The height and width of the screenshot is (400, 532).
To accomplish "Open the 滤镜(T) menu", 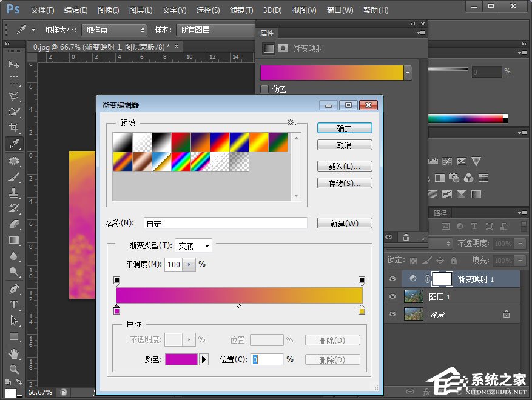I will coord(241,10).
